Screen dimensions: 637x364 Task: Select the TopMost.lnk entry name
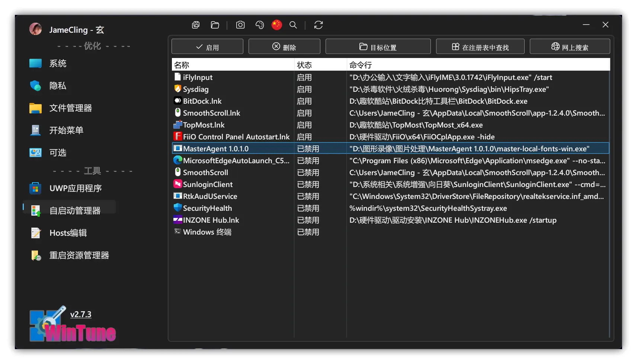coord(204,125)
